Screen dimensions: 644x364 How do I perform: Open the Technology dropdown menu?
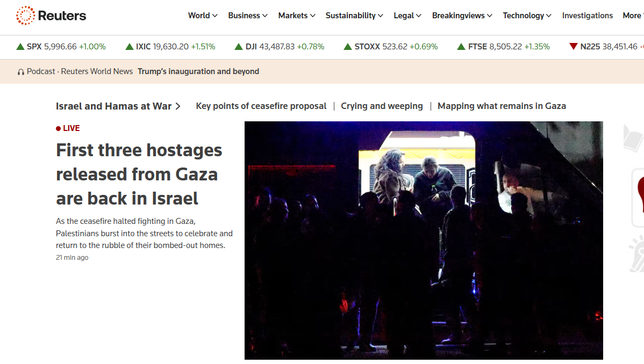click(x=527, y=16)
